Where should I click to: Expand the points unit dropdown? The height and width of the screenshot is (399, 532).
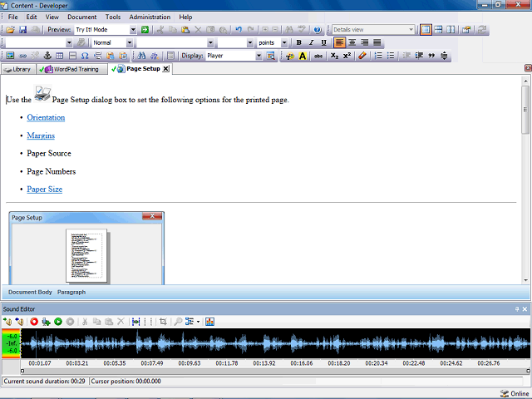[284, 42]
